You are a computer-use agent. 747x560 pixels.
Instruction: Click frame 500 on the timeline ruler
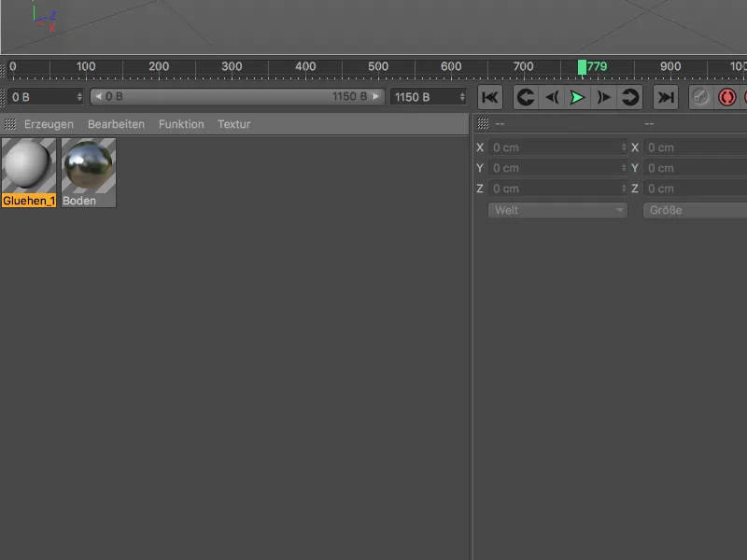coord(378,66)
